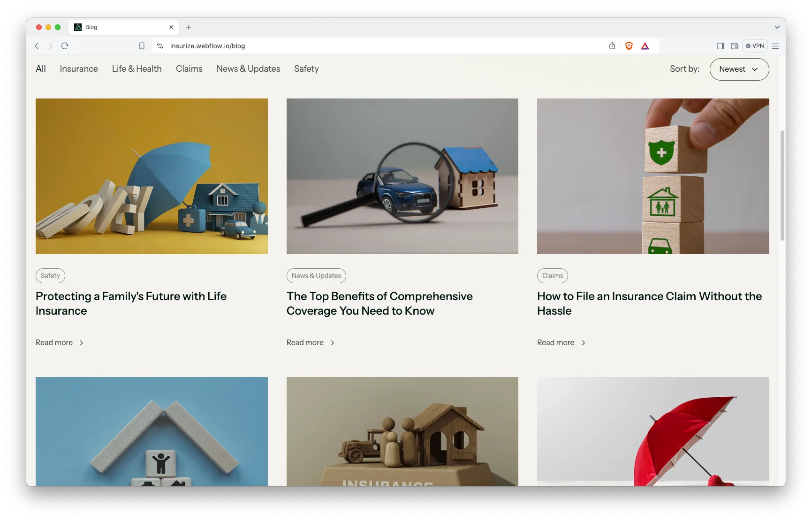
Task: Open the tab list chevron
Action: click(x=777, y=27)
